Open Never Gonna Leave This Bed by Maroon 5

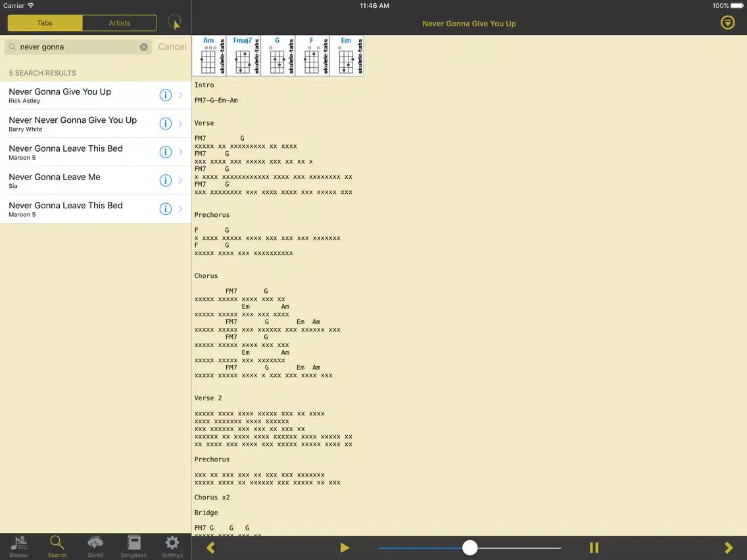tap(66, 152)
